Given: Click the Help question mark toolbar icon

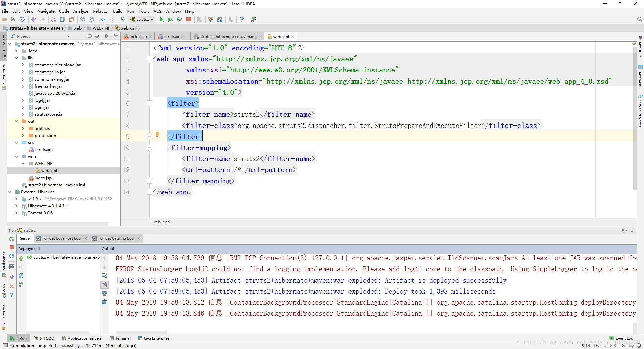Looking at the screenshot, I should tap(242, 19).
